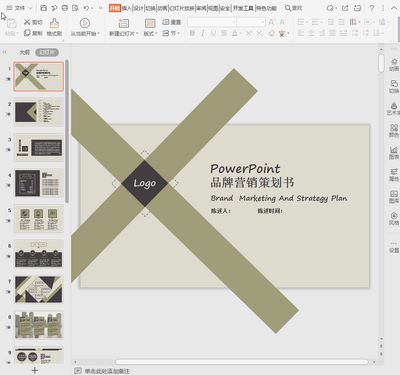Click the add slide plus button below thumbnails
The width and height of the screenshot is (400, 375).
click(34, 370)
